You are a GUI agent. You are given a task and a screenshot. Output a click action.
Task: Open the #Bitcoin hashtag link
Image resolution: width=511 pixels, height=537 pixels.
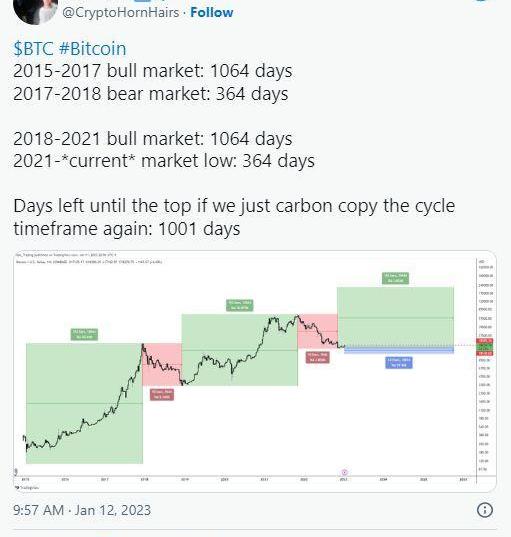(92, 49)
